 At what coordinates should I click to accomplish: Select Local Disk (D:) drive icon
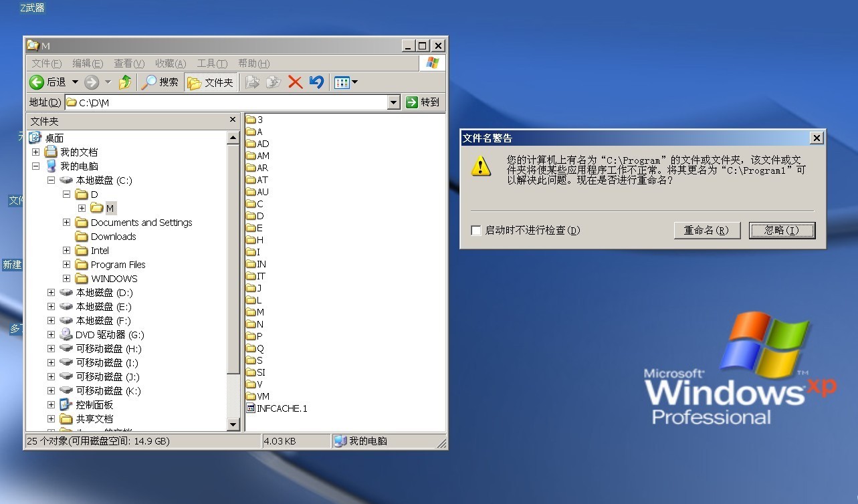coord(66,293)
